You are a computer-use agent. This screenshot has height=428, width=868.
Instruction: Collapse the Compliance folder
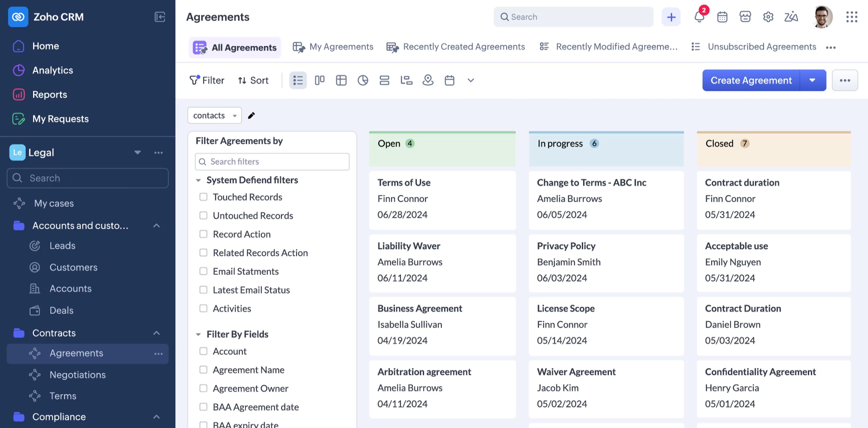coord(156,417)
